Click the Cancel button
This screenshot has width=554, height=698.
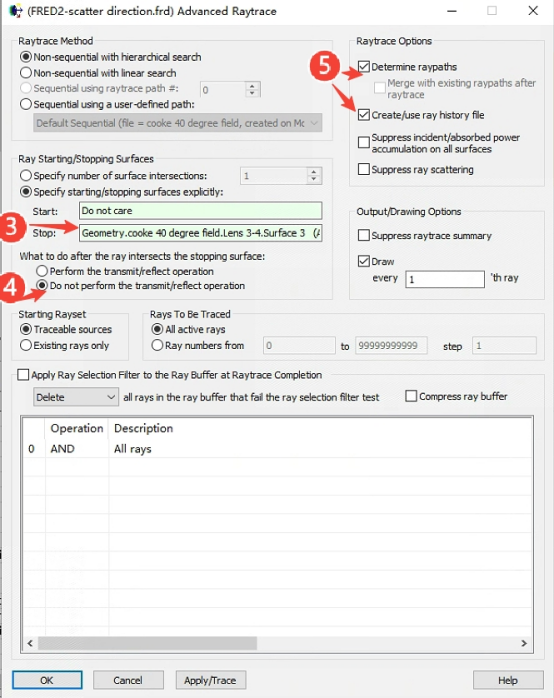click(128, 680)
